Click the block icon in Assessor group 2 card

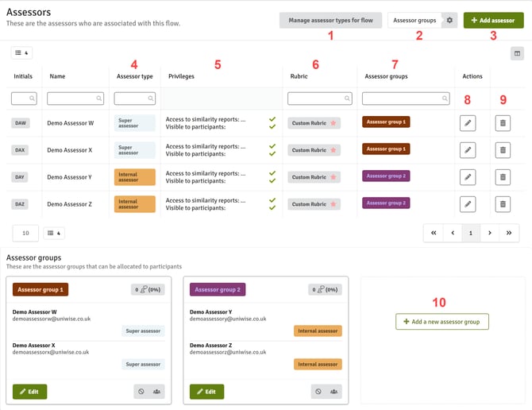pyautogui.click(x=318, y=392)
